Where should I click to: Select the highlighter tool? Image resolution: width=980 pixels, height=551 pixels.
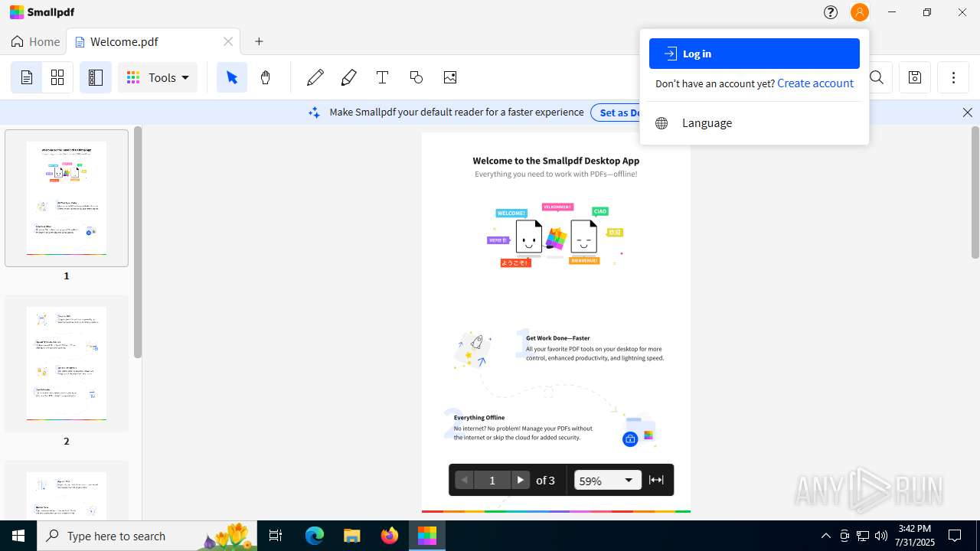pyautogui.click(x=348, y=77)
